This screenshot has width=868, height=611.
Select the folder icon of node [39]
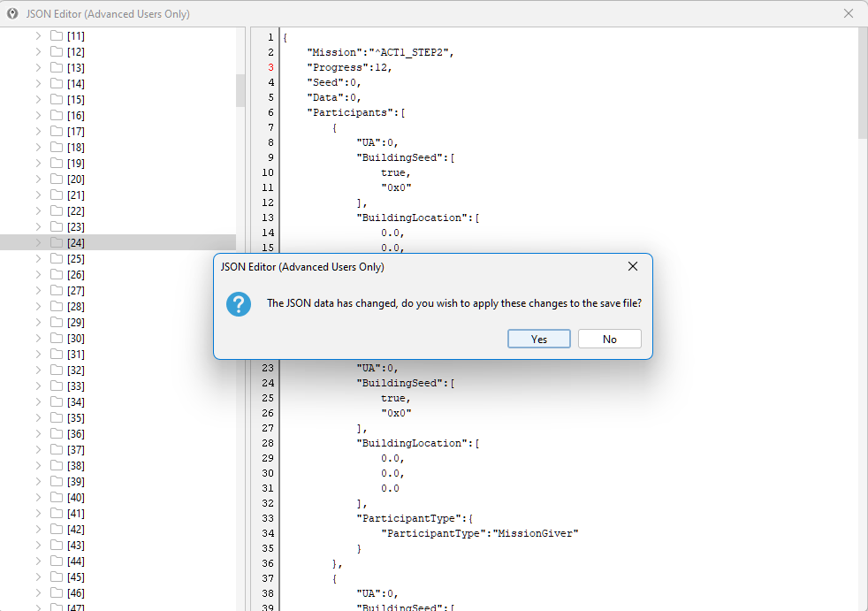pyautogui.click(x=57, y=482)
